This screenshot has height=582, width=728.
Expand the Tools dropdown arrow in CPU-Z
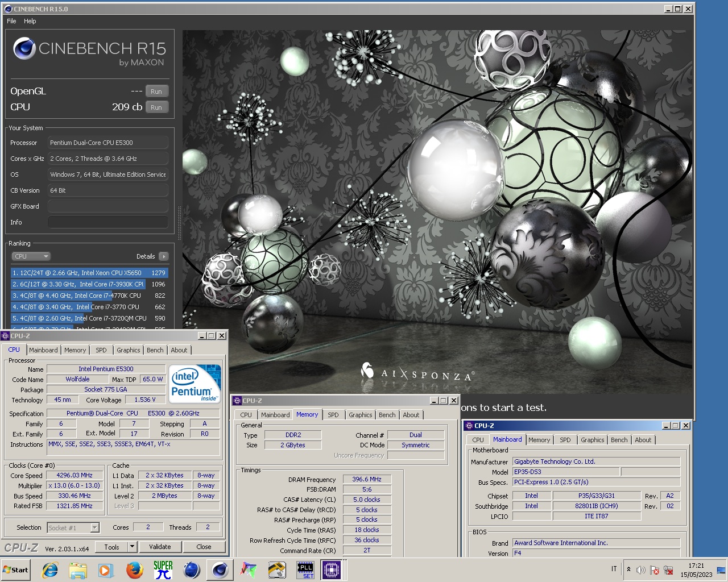tap(132, 547)
